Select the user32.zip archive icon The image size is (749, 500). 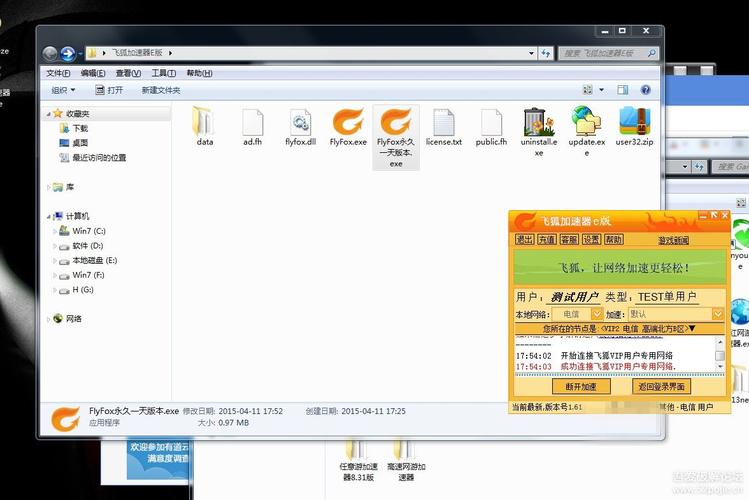634,122
